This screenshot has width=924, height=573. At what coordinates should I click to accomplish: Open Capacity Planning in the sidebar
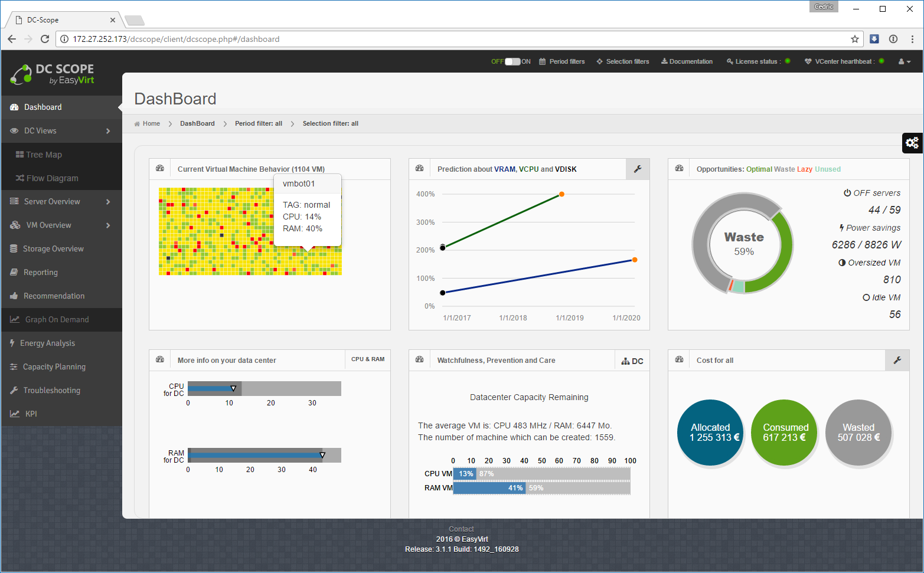[x=54, y=367]
